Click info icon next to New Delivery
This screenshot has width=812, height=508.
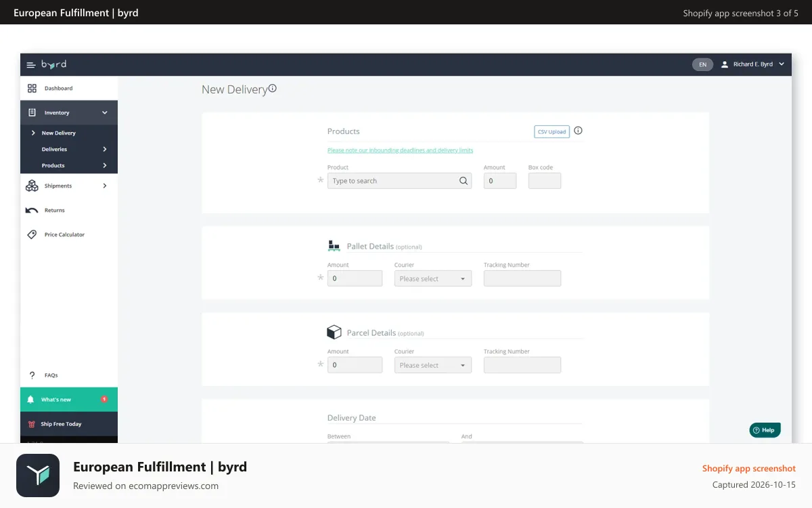(x=273, y=88)
